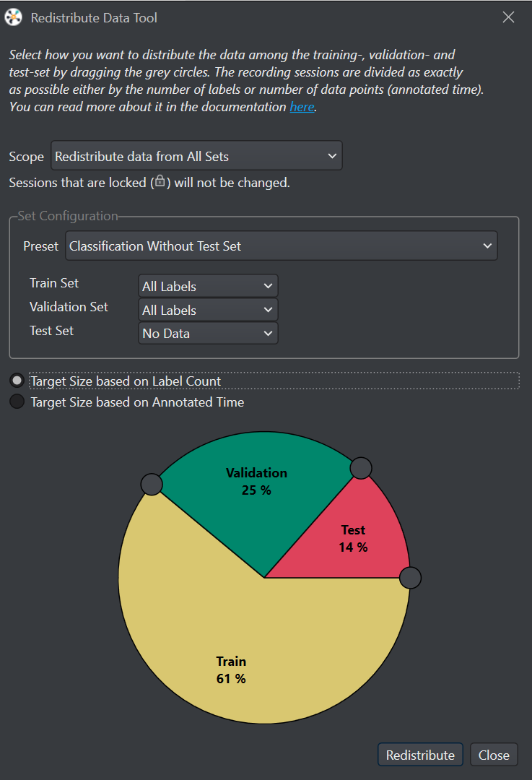Viewport: 532px width, 780px height.
Task: Select the grey handle between Test and Train
Action: (411, 578)
